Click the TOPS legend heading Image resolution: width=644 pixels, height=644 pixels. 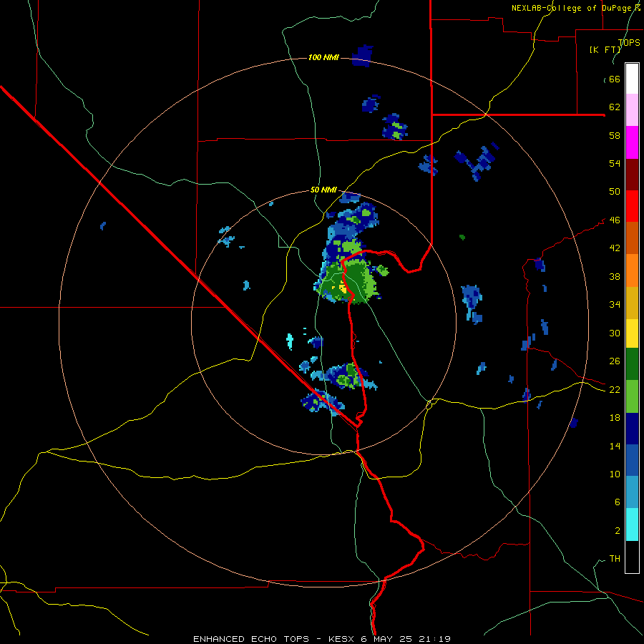coord(629,42)
